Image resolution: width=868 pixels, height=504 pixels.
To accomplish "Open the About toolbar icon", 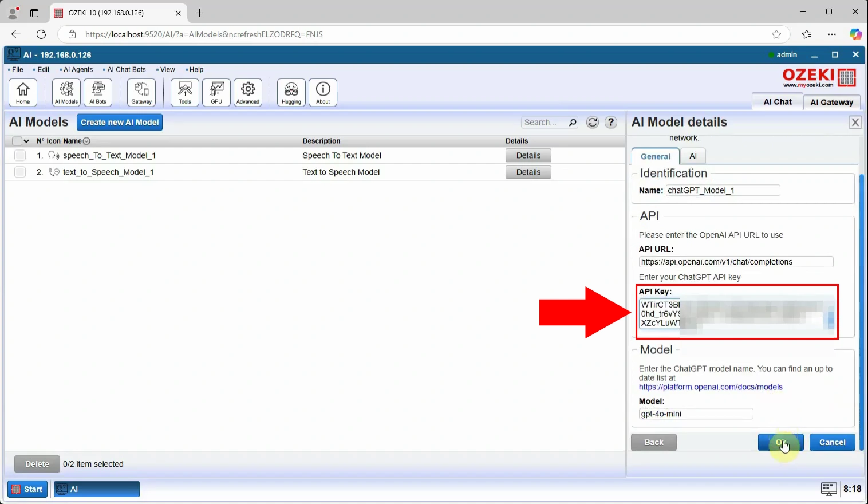I will coord(323,92).
